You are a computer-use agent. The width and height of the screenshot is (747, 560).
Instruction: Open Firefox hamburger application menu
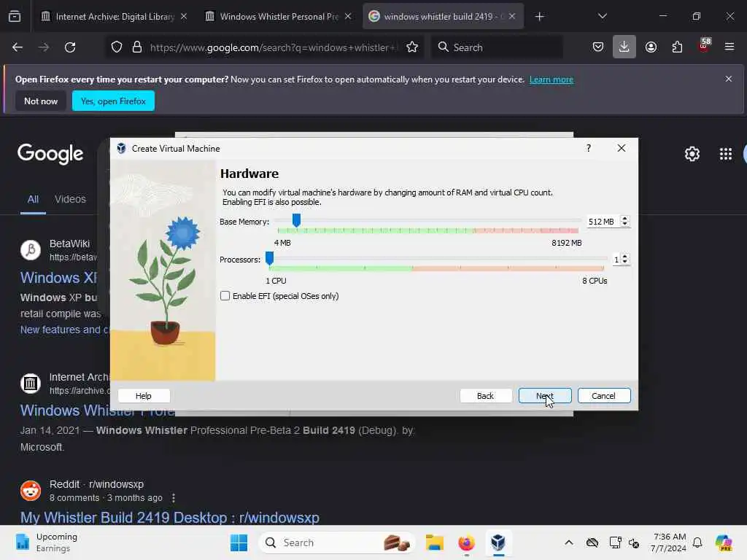coord(729,47)
